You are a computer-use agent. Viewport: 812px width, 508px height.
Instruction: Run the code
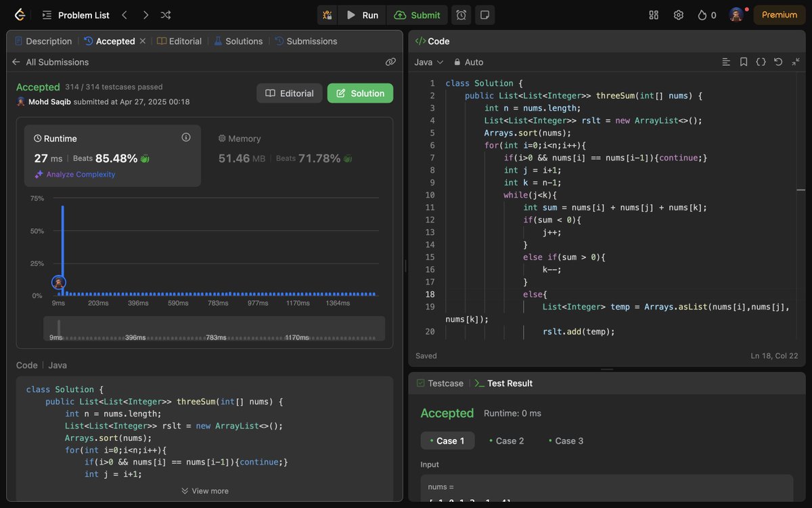362,15
